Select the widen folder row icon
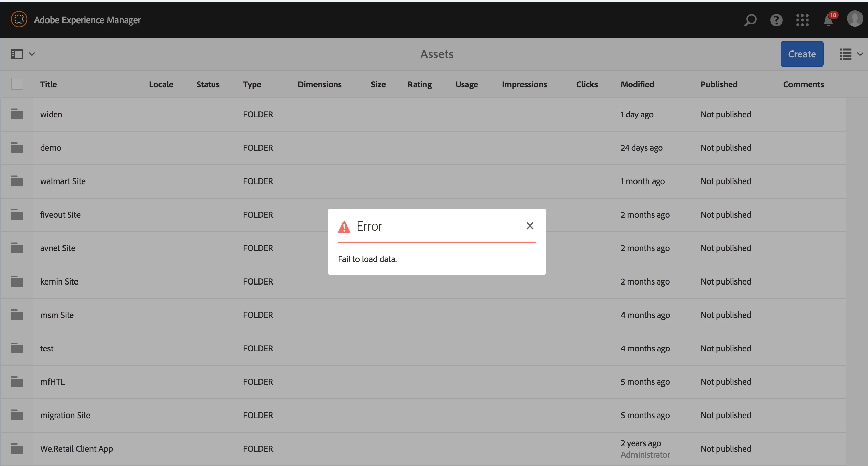The image size is (868, 466). [x=17, y=114]
